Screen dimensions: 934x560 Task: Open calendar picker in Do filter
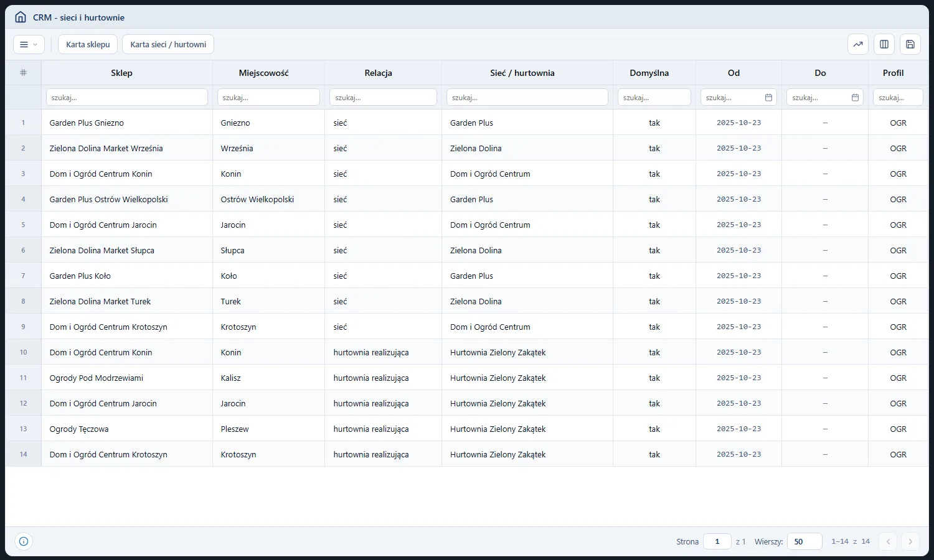pos(855,98)
